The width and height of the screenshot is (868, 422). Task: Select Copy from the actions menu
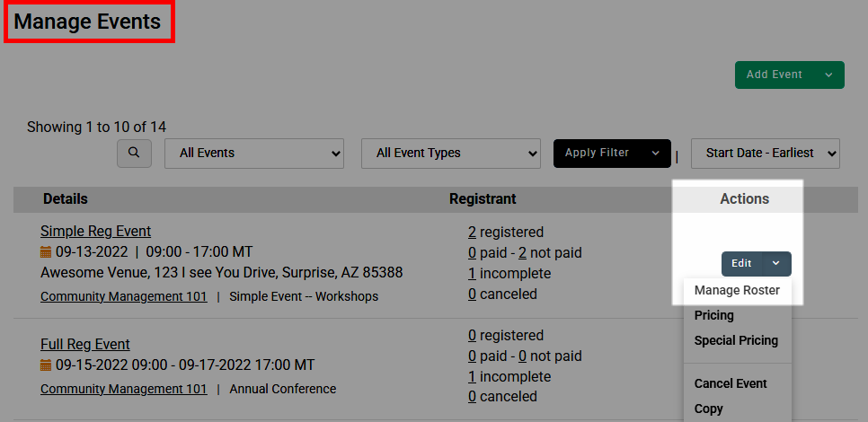tap(708, 409)
